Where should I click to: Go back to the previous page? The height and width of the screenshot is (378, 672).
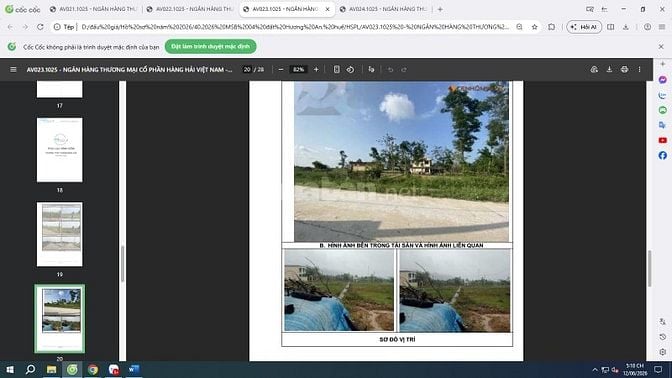(10, 27)
